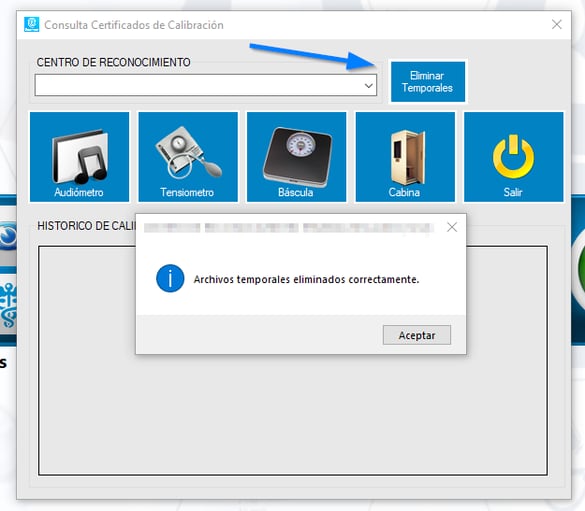Viewport: 585px width, 511px height.
Task: Close the Consulta Certificados de Calibración window
Action: point(557,25)
